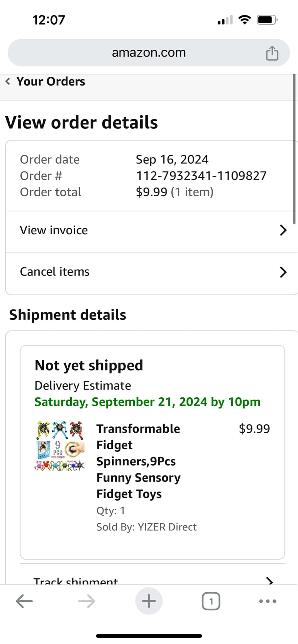Open a new tab with plus button
Screen dimensions: 298x644
coord(149,601)
